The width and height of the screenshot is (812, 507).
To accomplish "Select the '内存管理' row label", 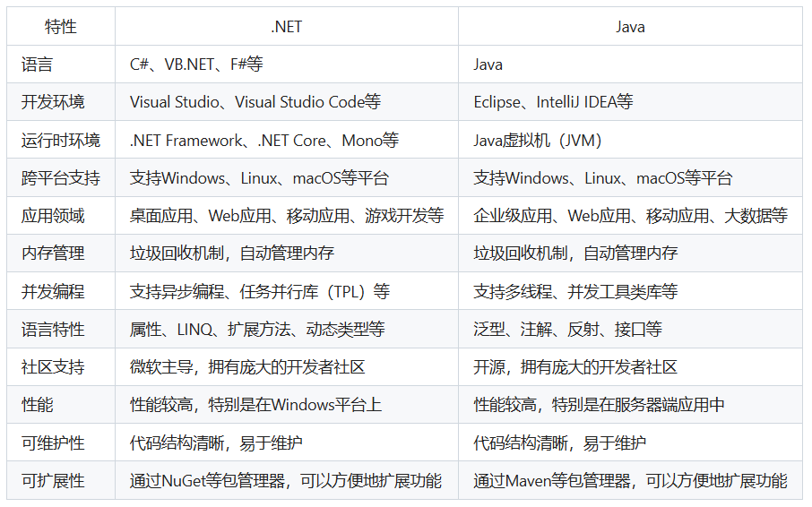I will pyautogui.click(x=61, y=253).
